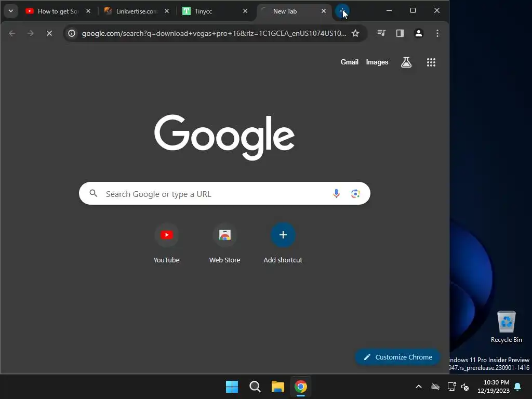Show hidden system tray icons
Viewport: 532px width, 399px height.
[x=419, y=387]
